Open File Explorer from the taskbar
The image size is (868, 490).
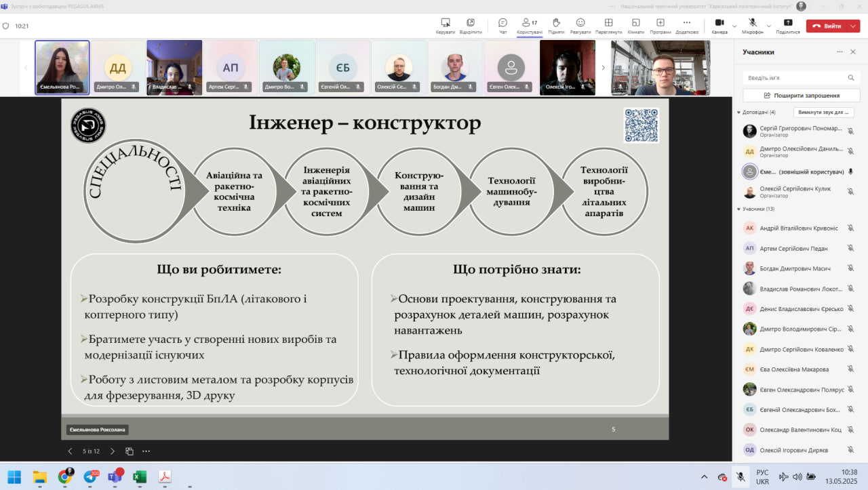tap(40, 476)
